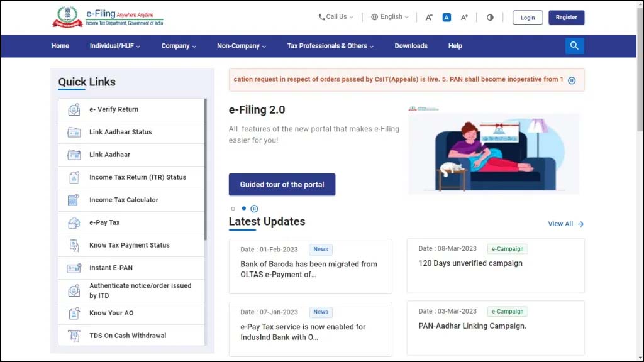Expand Tax Professionals & Others menu
Screen dimensions: 644x362
coord(330,46)
